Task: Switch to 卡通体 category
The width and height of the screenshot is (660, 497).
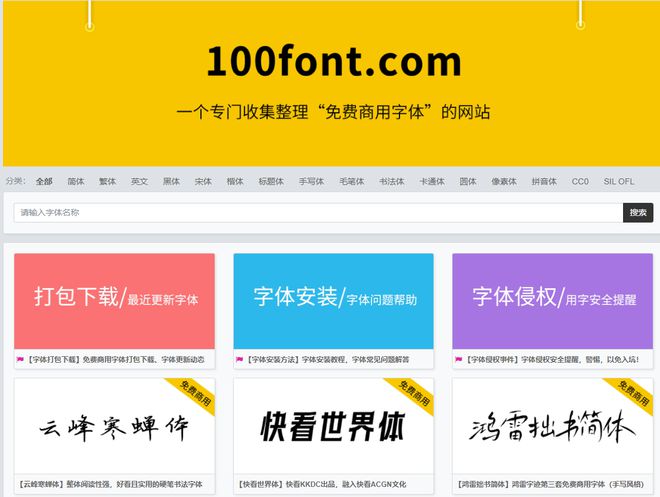Action: pos(432,181)
